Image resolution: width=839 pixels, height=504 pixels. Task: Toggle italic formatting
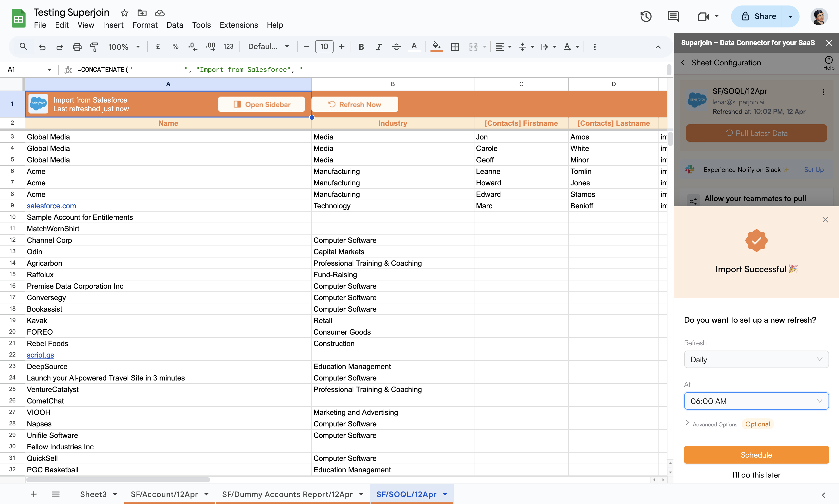coord(379,46)
